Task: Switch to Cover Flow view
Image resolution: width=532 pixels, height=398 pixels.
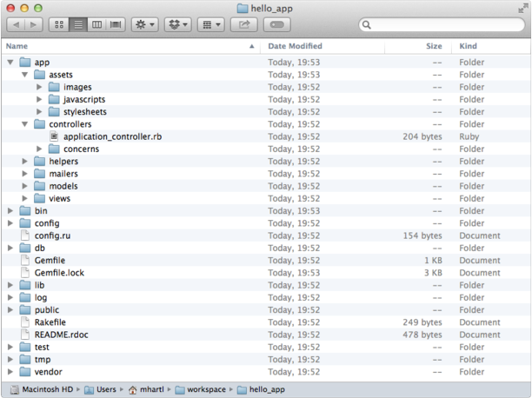Action: click(x=115, y=25)
